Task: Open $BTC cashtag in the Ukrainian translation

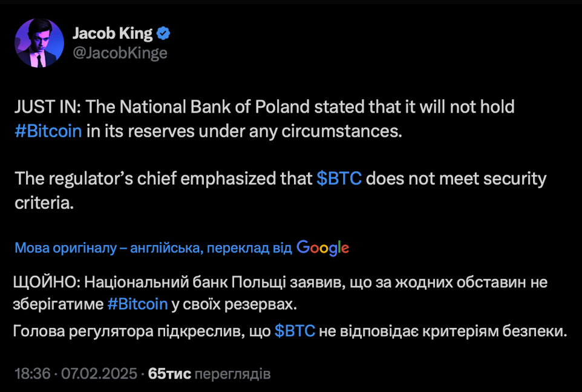Action: click(x=295, y=331)
